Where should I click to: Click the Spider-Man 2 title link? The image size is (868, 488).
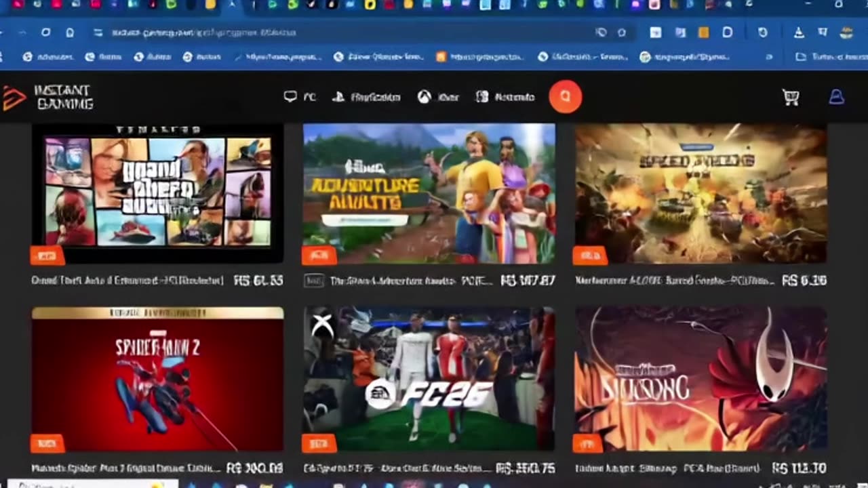(x=126, y=468)
